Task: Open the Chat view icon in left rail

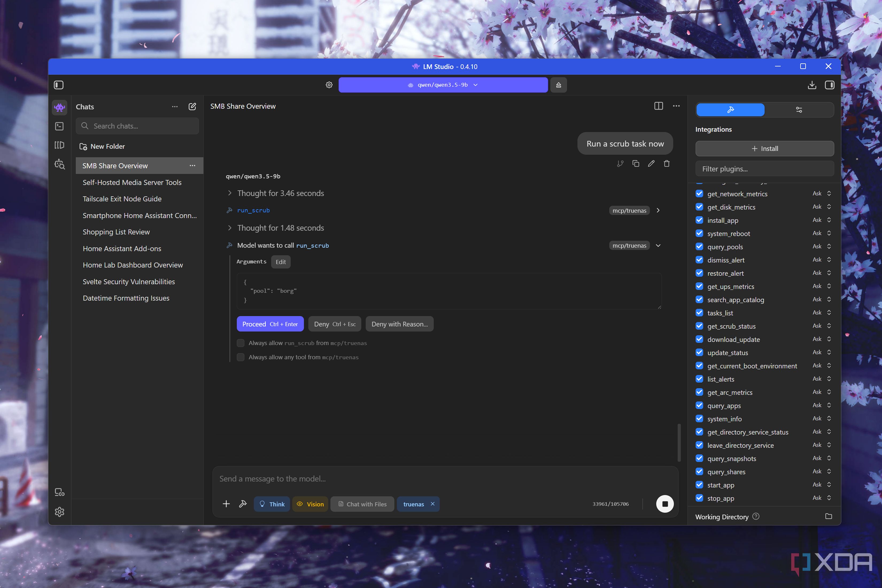Action: (60, 108)
